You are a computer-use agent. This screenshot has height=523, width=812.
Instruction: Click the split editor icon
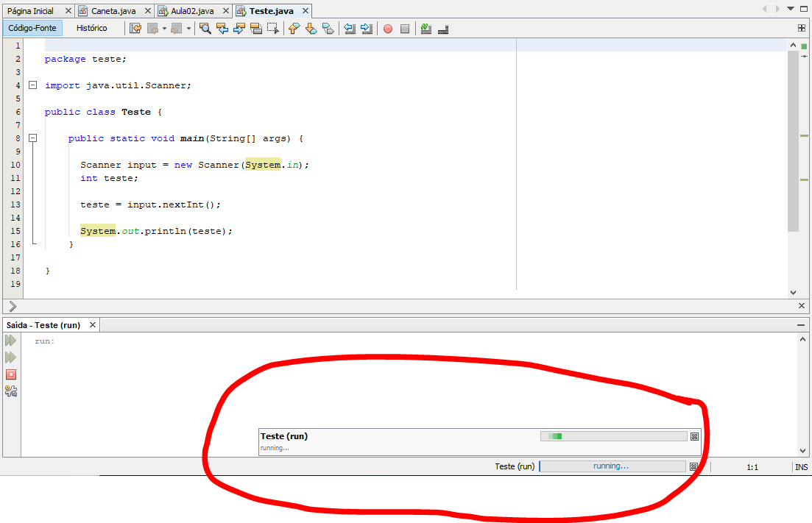[802, 28]
